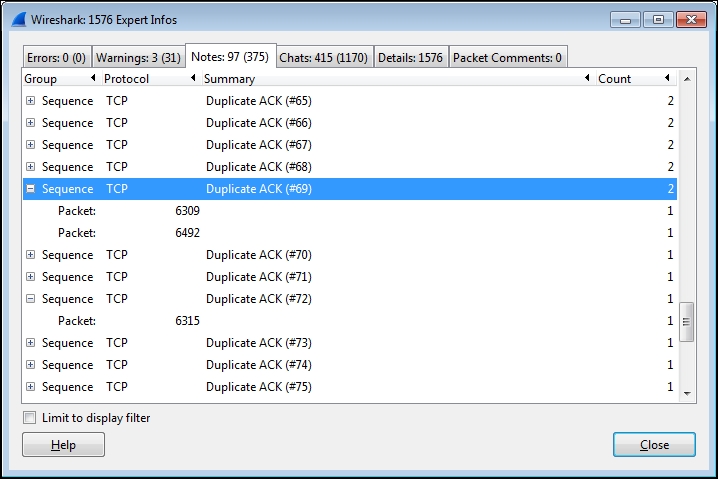Sort by the Count column header
Screen dimensions: 718x479
(x=636, y=79)
